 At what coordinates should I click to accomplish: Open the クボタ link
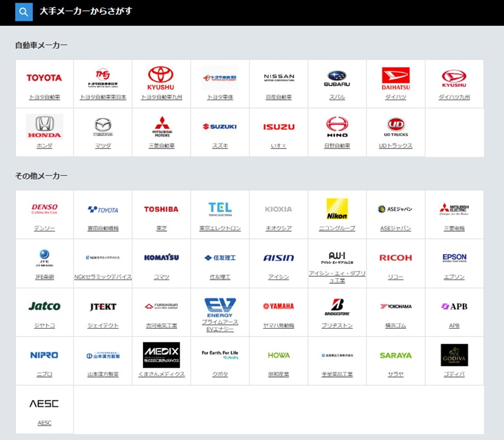coord(220,374)
